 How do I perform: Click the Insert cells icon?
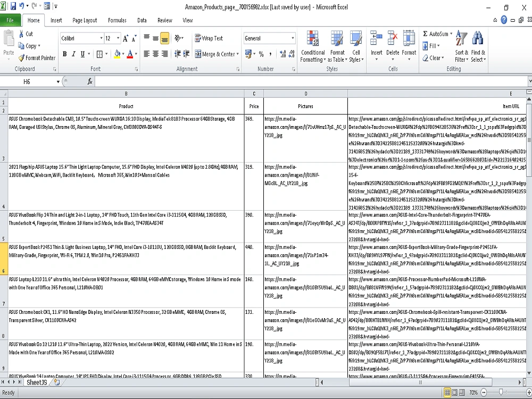point(376,39)
